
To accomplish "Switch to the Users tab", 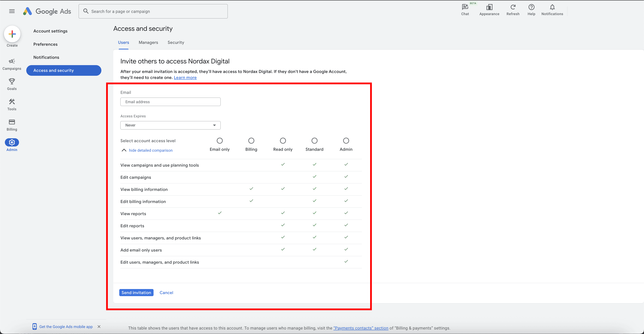I will [124, 43].
